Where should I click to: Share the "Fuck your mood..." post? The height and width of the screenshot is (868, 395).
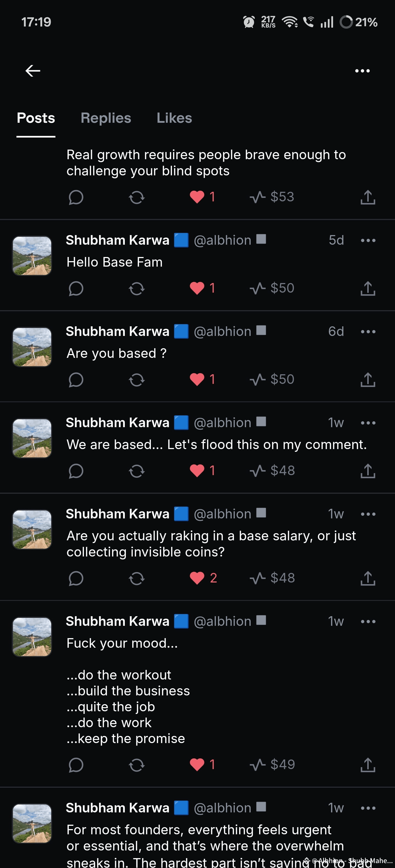pos(368,764)
